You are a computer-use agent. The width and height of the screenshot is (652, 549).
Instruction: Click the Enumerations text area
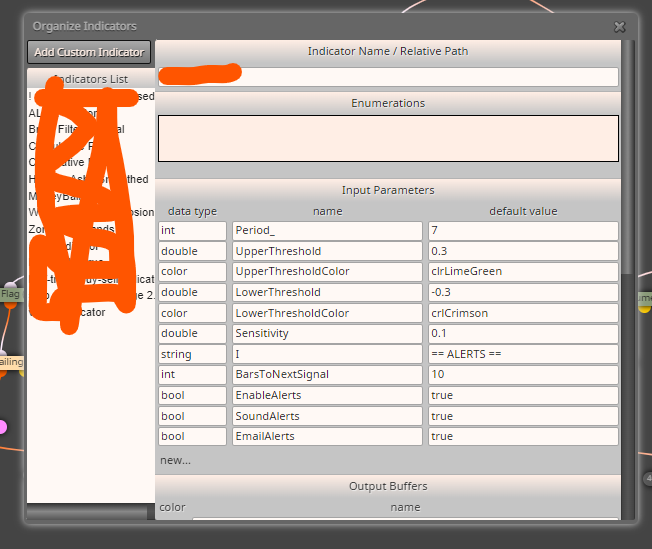point(388,138)
